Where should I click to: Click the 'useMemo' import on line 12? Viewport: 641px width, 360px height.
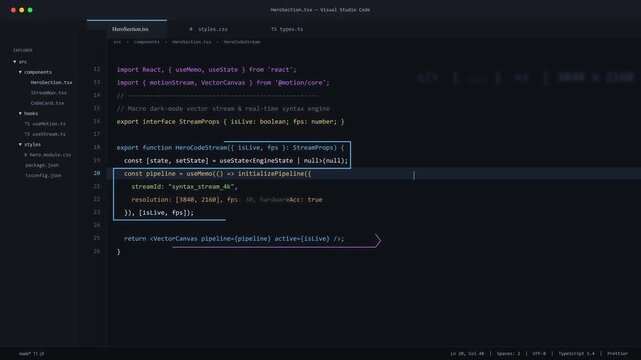coord(188,69)
